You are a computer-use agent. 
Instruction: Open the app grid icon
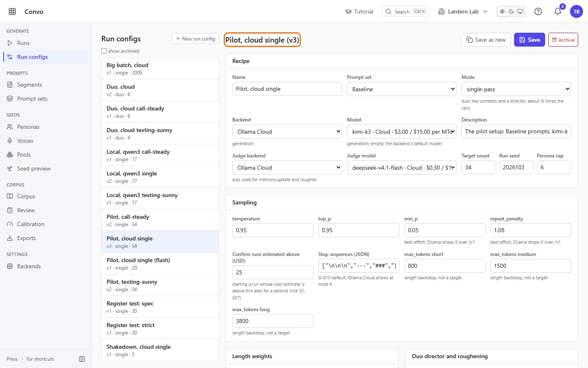[12, 11]
